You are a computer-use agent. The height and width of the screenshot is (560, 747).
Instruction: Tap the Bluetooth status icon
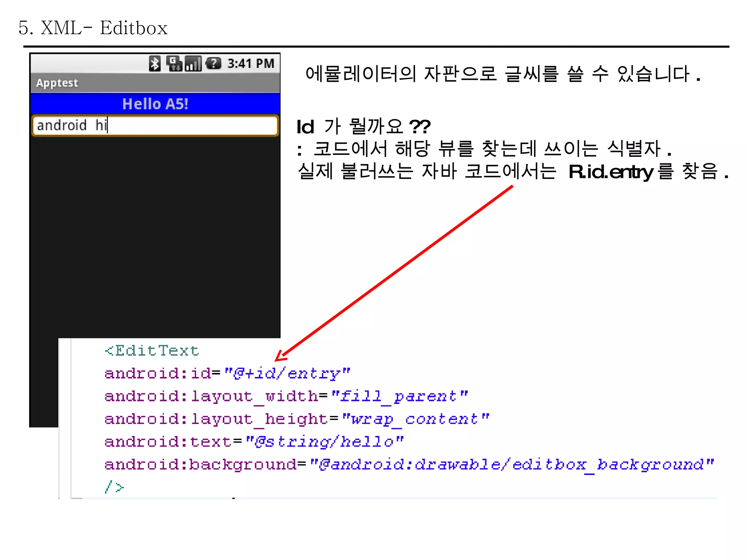pos(155,64)
